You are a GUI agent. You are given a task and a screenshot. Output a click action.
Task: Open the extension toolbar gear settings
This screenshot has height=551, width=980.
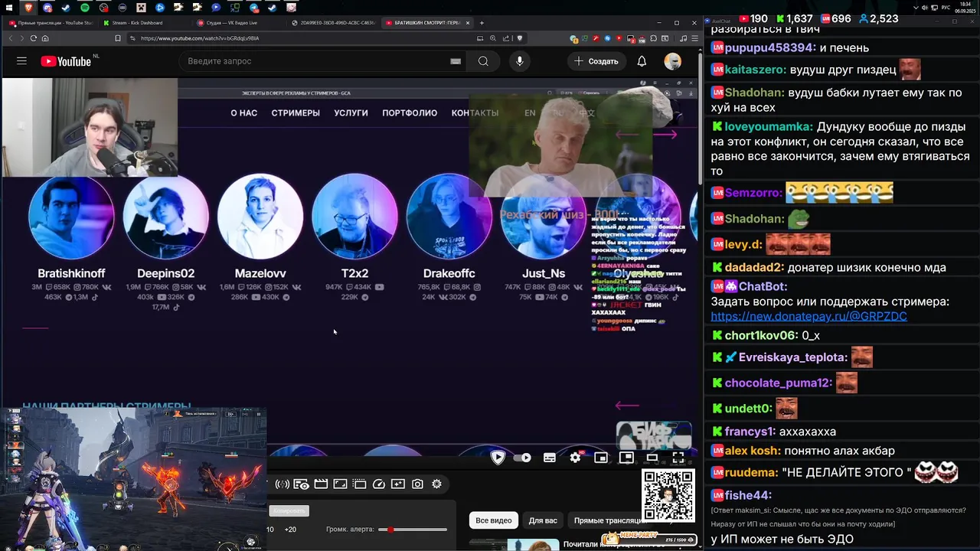436,484
